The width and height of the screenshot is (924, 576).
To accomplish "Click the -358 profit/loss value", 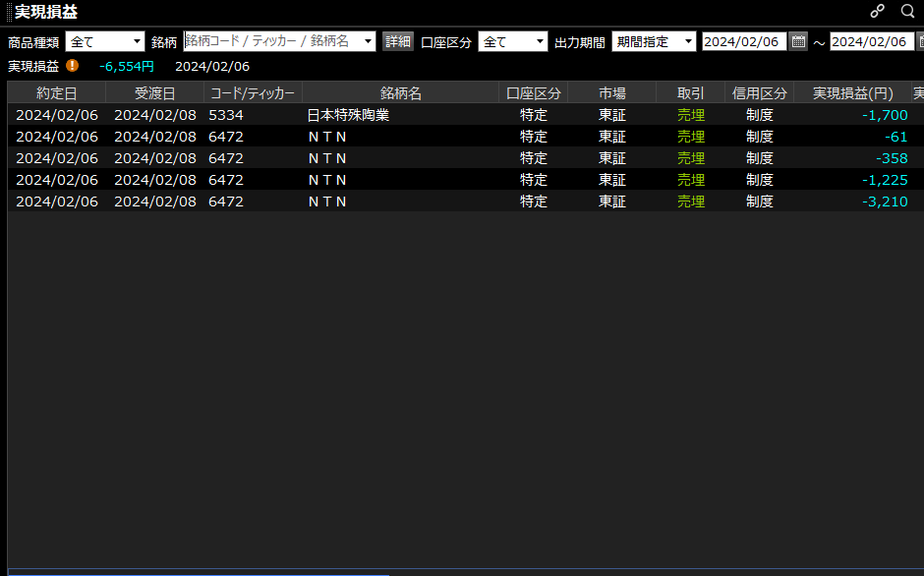I will [x=892, y=158].
